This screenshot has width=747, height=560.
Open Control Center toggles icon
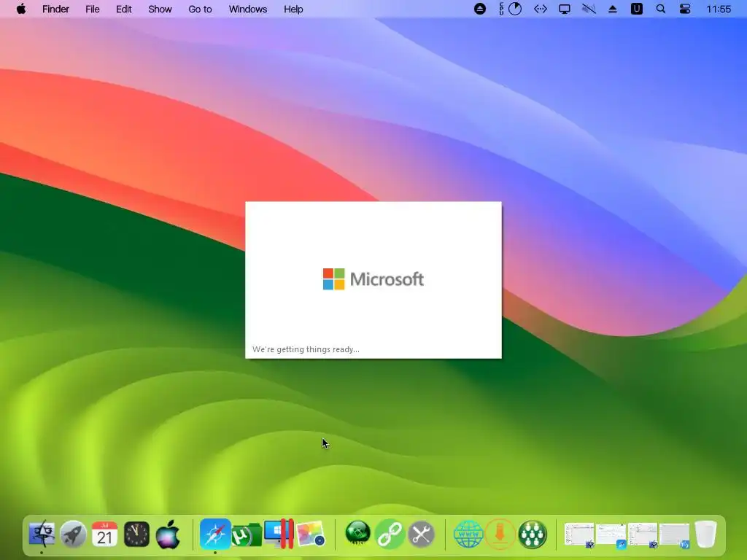coord(685,9)
